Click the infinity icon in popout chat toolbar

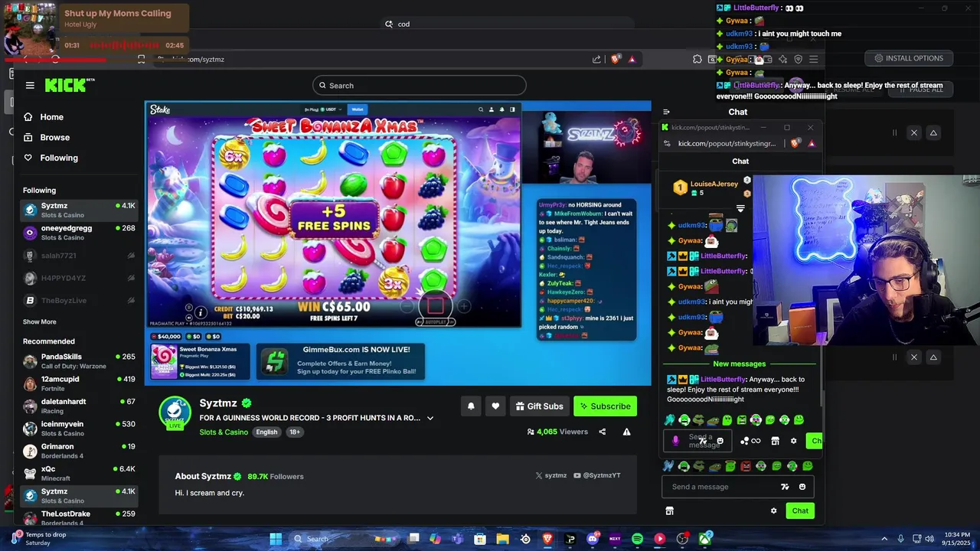point(756,441)
